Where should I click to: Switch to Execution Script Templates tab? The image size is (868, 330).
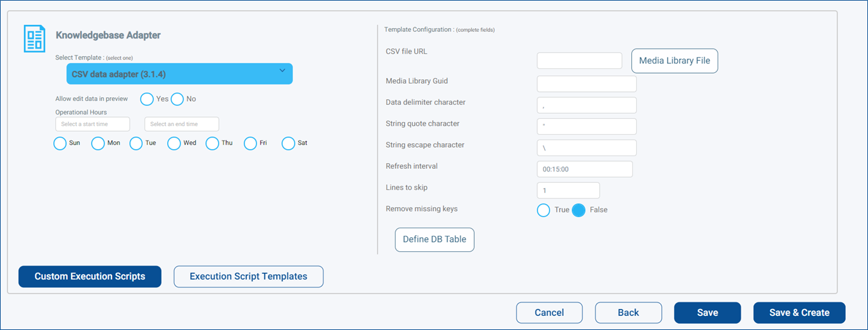pos(248,276)
